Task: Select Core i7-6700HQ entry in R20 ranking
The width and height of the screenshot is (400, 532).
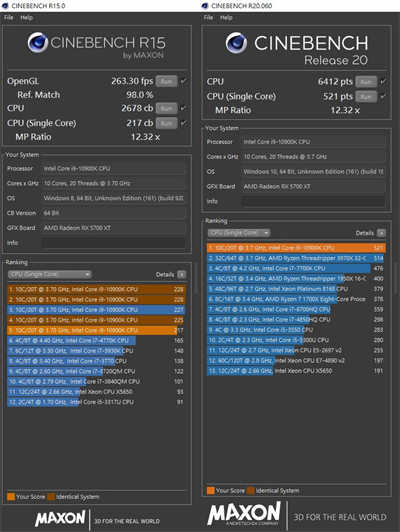Action: pyautogui.click(x=296, y=309)
